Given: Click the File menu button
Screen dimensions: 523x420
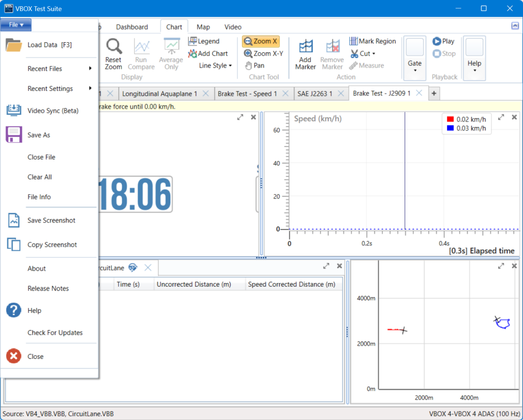Looking at the screenshot, I should click(16, 25).
